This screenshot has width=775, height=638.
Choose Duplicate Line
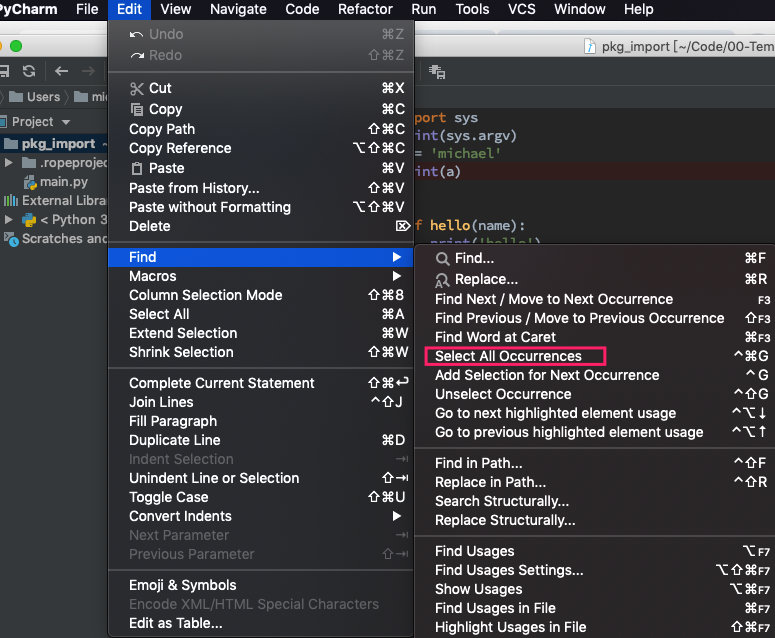pos(261,440)
